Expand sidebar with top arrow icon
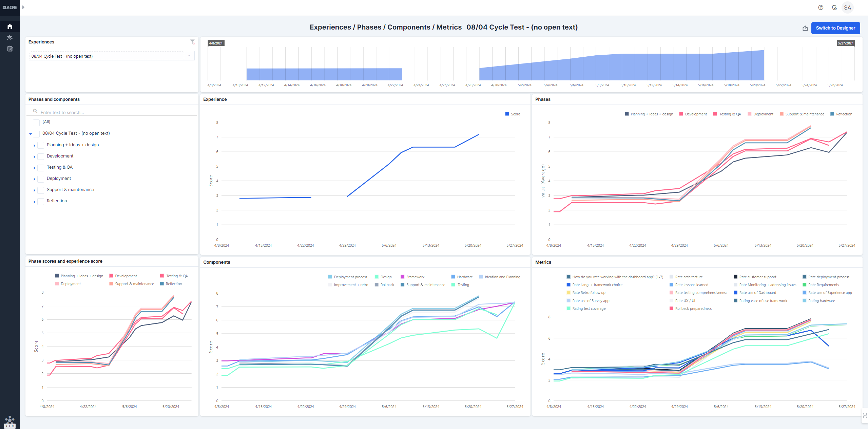 tap(23, 7)
